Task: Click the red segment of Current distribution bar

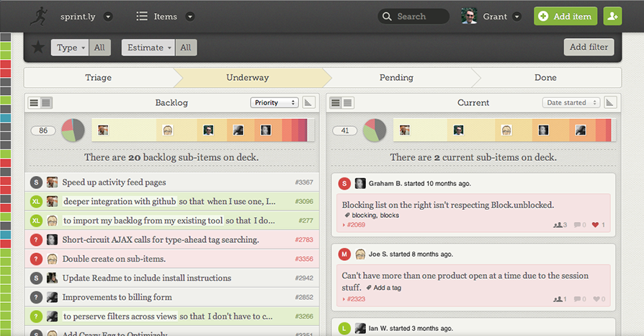Action: pyautogui.click(x=609, y=131)
